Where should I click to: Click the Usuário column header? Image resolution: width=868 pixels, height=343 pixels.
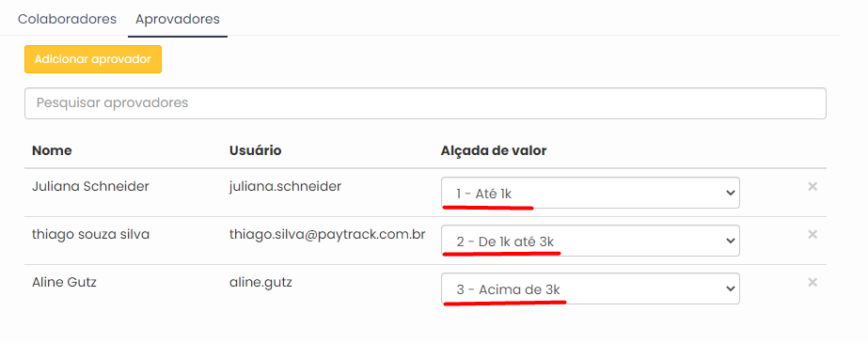pos(255,150)
